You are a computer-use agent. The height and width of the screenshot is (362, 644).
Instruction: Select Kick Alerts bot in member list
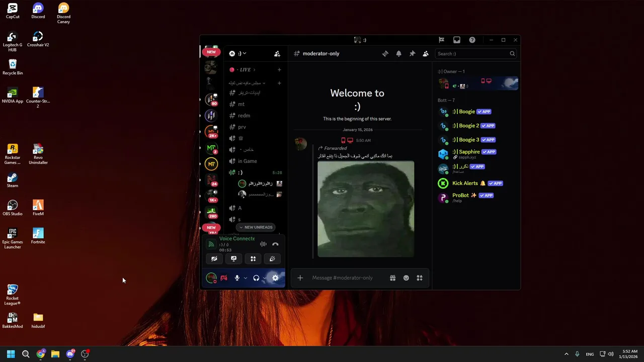pos(477,184)
